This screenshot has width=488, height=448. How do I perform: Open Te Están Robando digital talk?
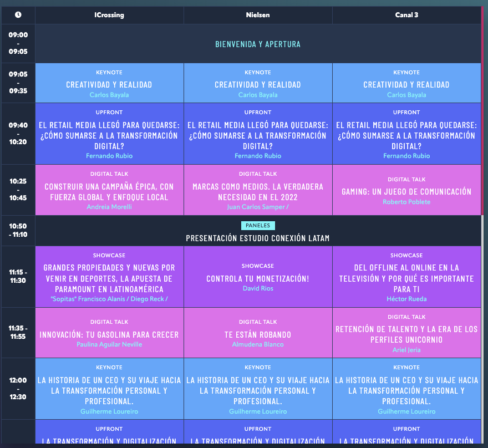pos(258,333)
